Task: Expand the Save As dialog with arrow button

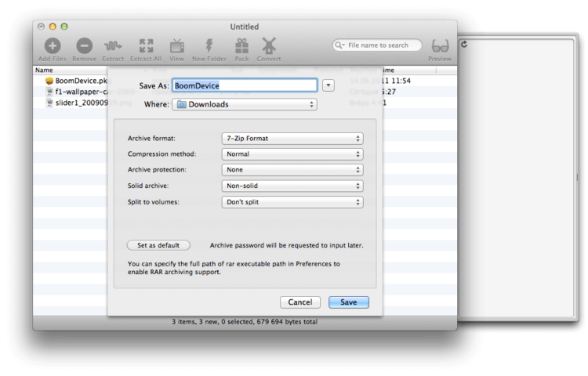Action: coord(328,85)
